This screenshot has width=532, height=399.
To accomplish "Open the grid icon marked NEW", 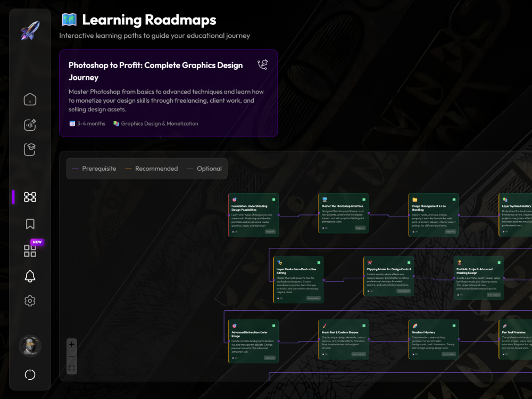I will tap(30, 251).
